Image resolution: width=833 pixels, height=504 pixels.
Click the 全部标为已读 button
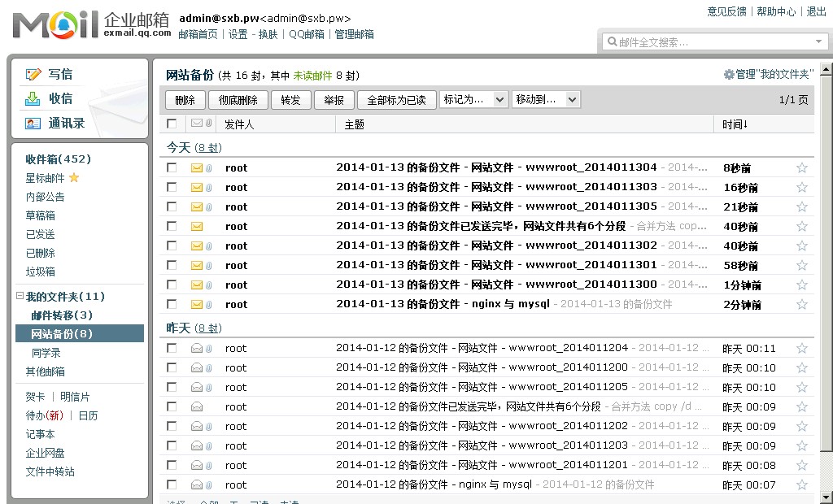pos(396,100)
